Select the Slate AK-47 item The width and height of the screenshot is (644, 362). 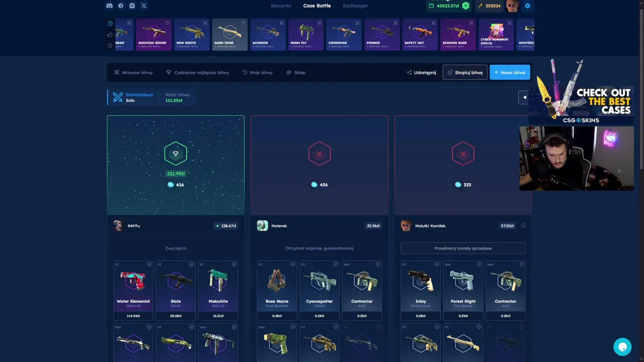tap(176, 290)
